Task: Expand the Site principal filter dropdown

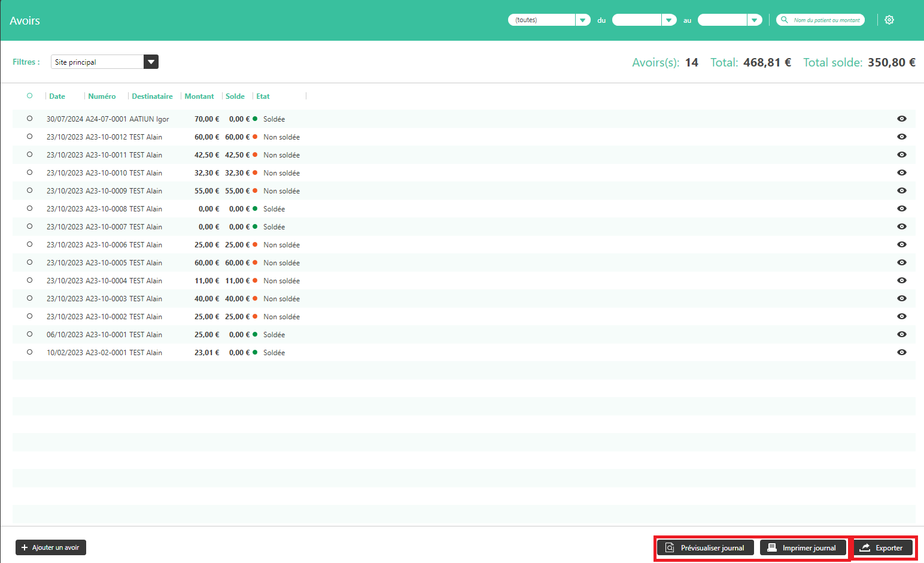Action: pos(151,62)
